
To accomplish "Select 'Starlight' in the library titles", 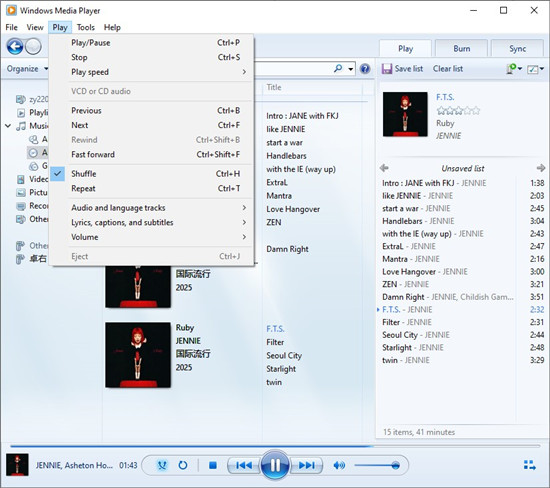I will coord(281,369).
